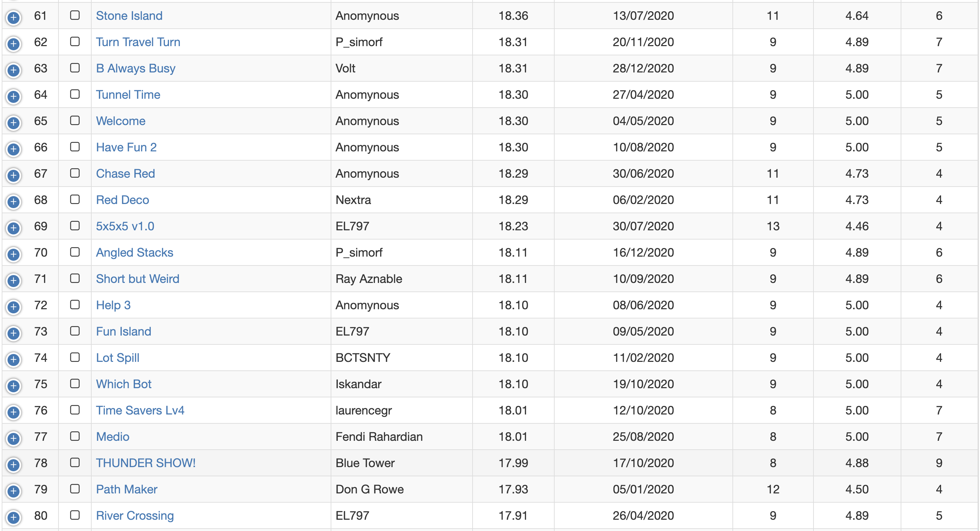Image resolution: width=980 pixels, height=531 pixels.
Task: Expand row 61 details with plus icon
Action: (13, 17)
